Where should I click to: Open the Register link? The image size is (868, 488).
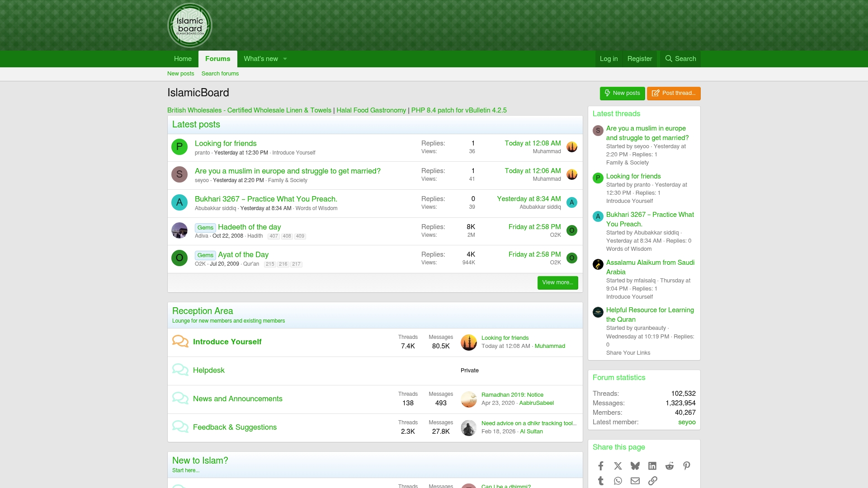tap(640, 59)
